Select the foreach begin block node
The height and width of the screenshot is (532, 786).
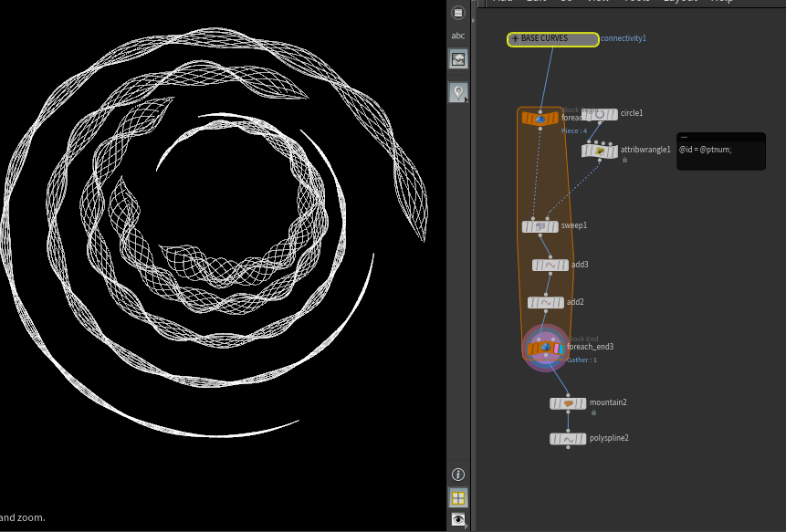pos(540,118)
